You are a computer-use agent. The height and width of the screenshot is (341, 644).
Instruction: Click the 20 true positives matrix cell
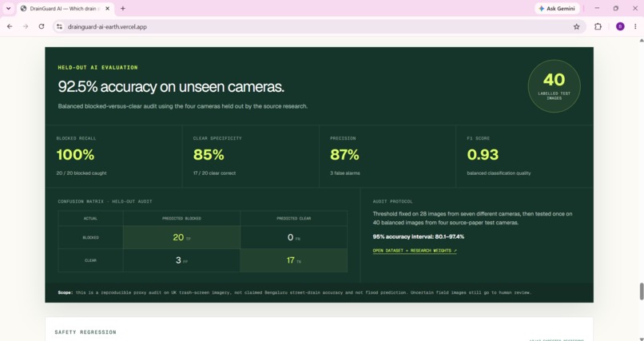(181, 237)
